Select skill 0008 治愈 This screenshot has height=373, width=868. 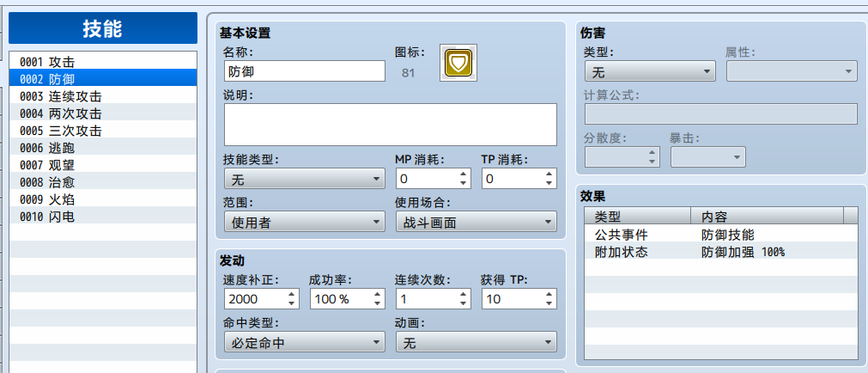click(x=103, y=182)
